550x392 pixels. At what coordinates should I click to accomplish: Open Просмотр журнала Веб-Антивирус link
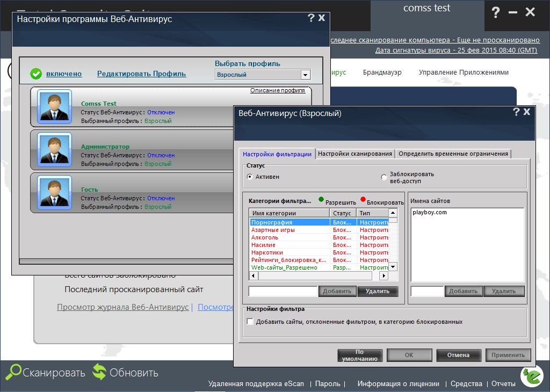123,307
